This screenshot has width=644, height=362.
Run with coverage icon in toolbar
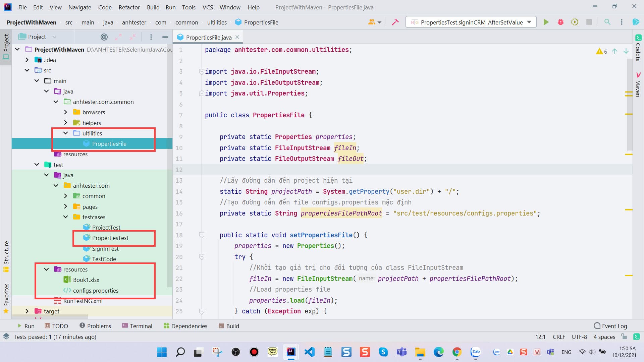tap(575, 22)
